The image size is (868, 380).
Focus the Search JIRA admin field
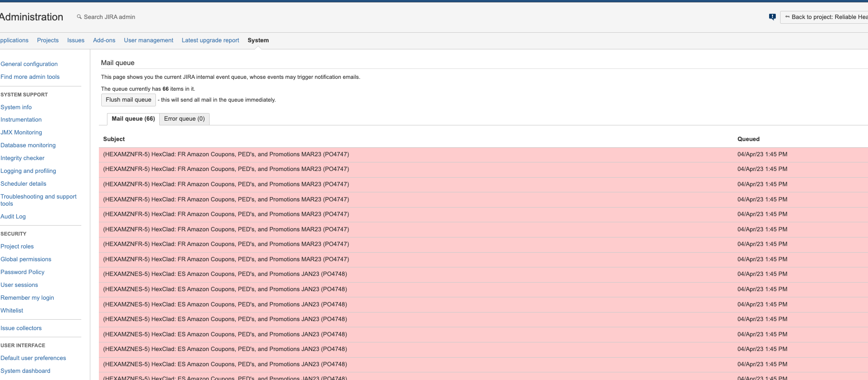coord(109,17)
